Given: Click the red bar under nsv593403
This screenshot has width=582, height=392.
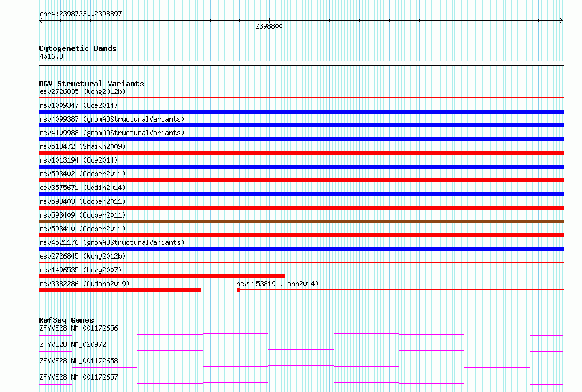Looking at the screenshot, I should (301, 208).
